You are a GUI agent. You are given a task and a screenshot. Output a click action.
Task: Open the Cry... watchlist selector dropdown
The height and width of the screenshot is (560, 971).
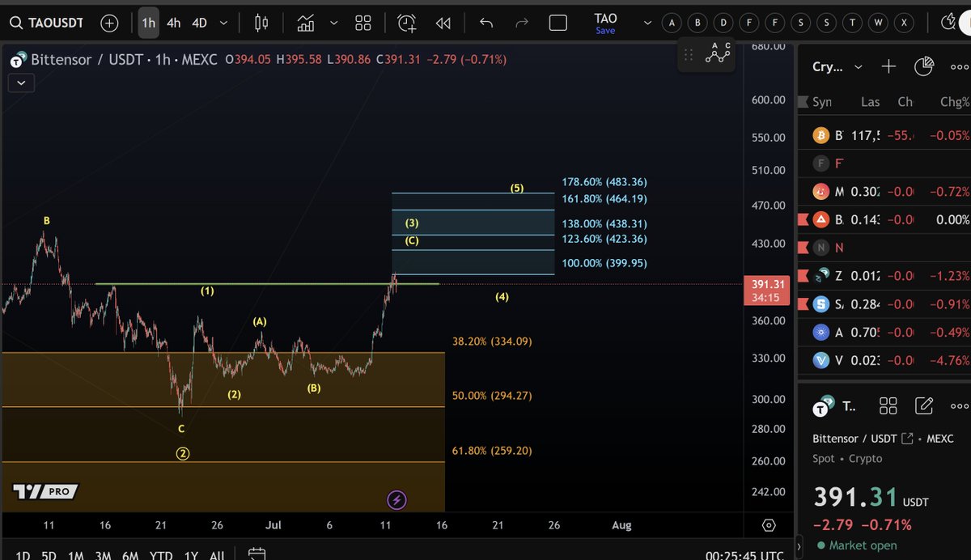pyautogui.click(x=858, y=66)
